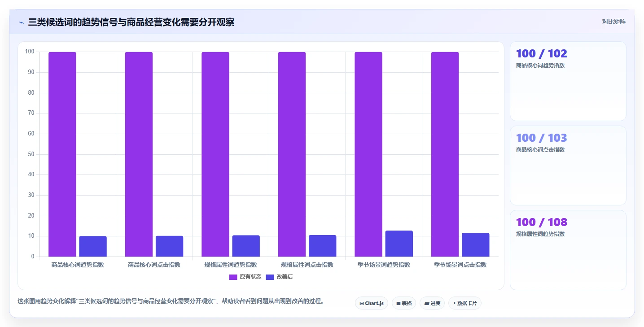Click the 数据卡片 tag icon
Image resolution: width=644 pixels, height=327 pixels.
point(454,304)
